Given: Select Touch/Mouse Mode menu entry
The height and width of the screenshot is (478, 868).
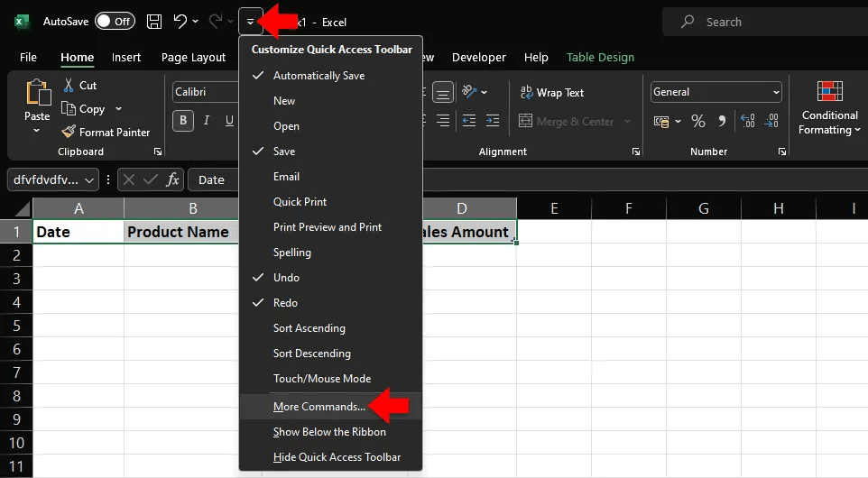Looking at the screenshot, I should point(330,379).
